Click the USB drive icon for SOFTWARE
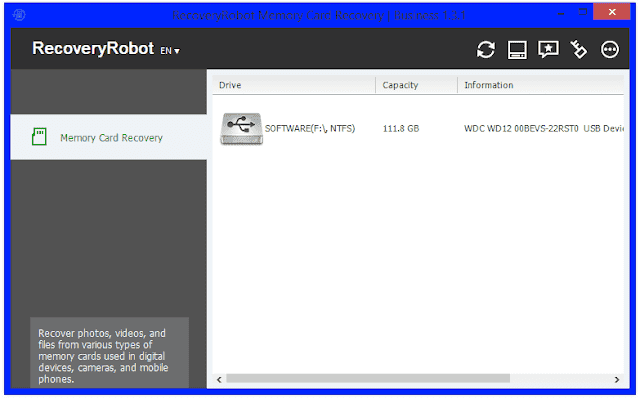Viewport: 640px width, 399px height. 241,129
